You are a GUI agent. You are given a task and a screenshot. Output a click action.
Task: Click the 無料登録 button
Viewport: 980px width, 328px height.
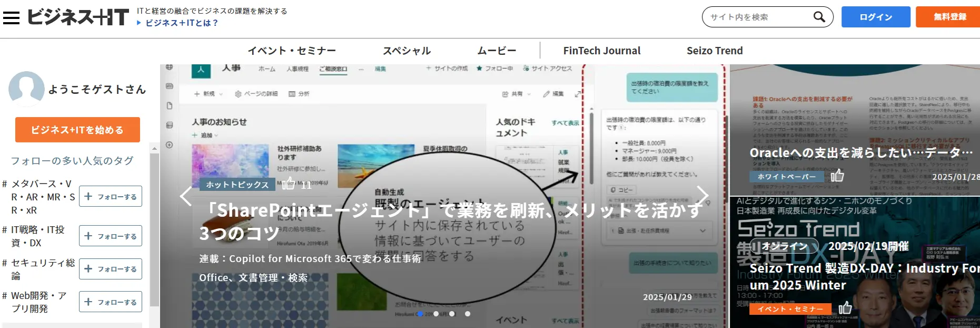point(948,17)
